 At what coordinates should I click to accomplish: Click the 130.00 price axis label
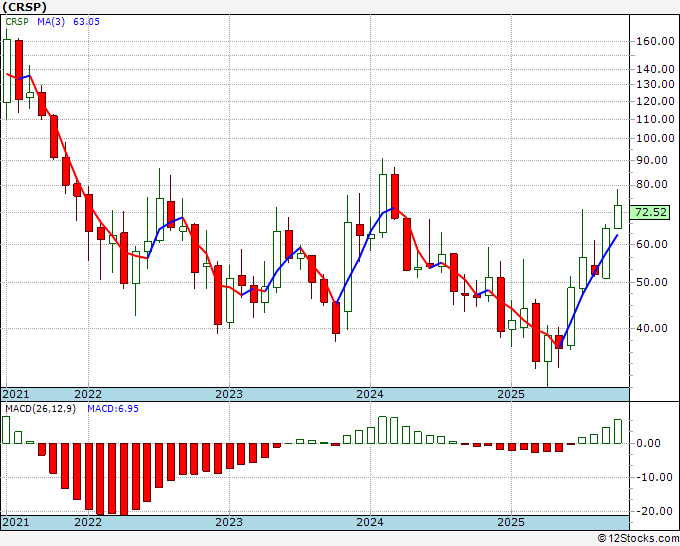click(x=655, y=84)
